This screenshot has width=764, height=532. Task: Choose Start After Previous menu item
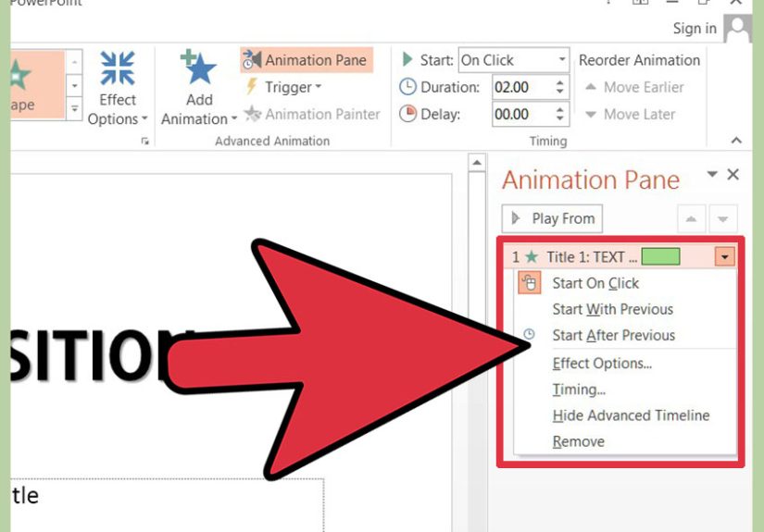click(x=626, y=335)
